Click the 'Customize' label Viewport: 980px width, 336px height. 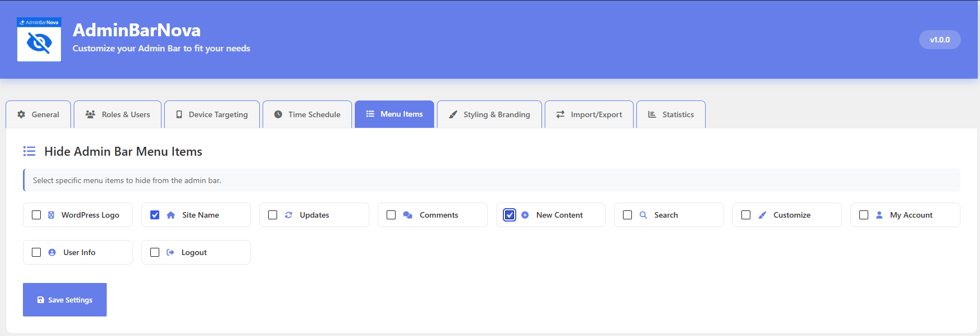(792, 215)
